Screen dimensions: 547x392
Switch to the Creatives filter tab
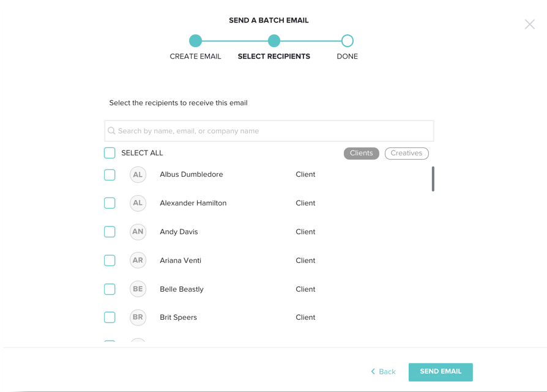click(x=406, y=153)
